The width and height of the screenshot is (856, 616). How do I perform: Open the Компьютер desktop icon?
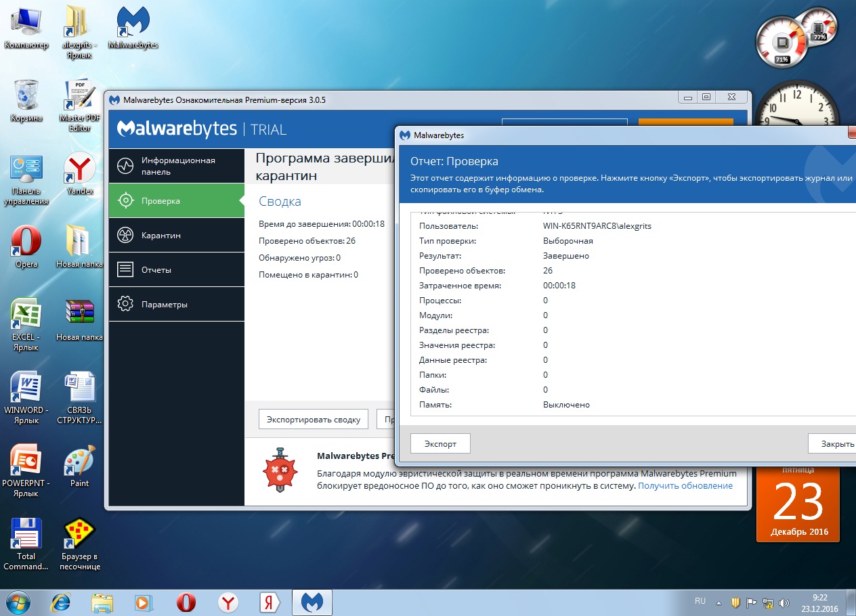pyautogui.click(x=26, y=28)
